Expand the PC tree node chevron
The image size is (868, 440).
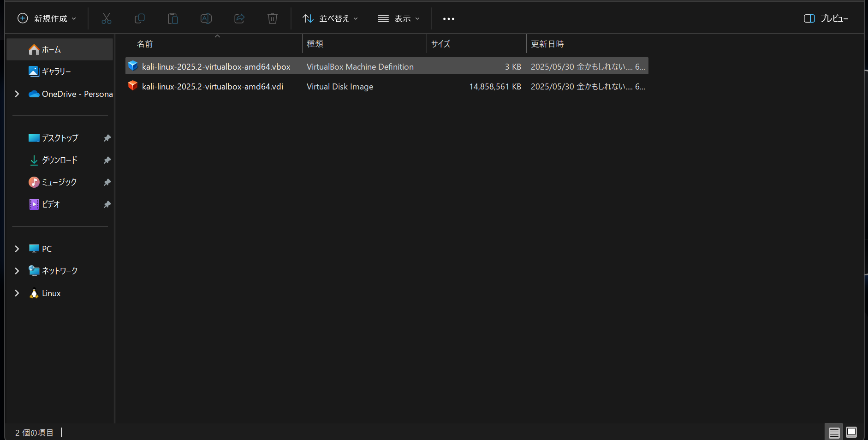[17, 249]
